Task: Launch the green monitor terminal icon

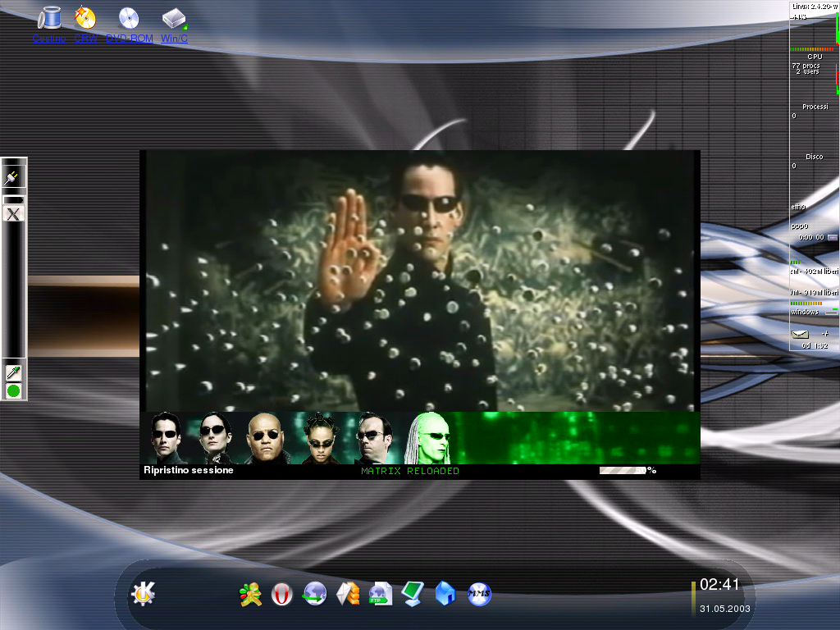Action: [x=413, y=594]
